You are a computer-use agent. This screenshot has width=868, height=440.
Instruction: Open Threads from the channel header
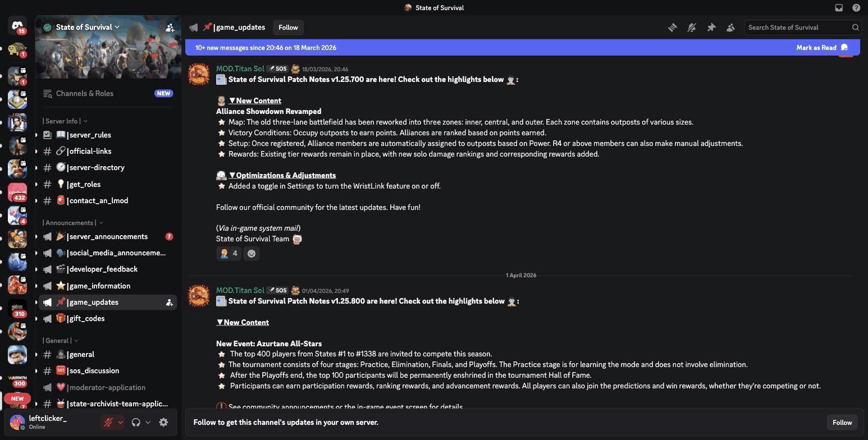point(673,27)
